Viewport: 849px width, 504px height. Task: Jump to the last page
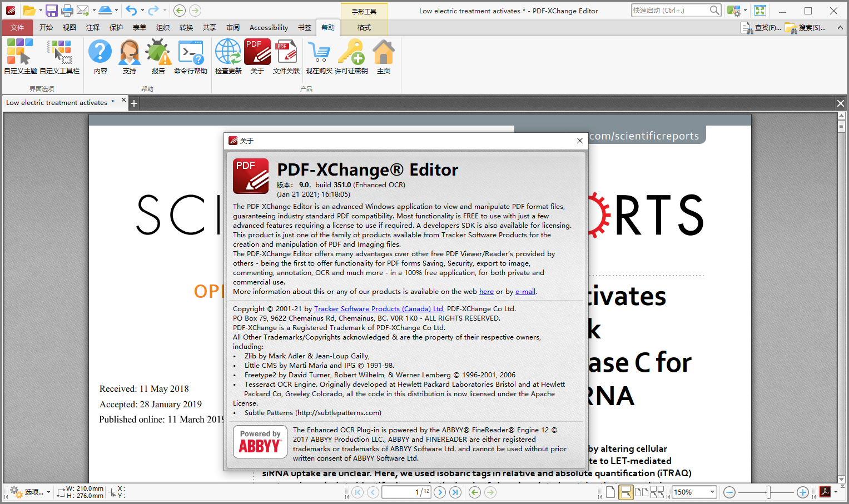(x=455, y=492)
